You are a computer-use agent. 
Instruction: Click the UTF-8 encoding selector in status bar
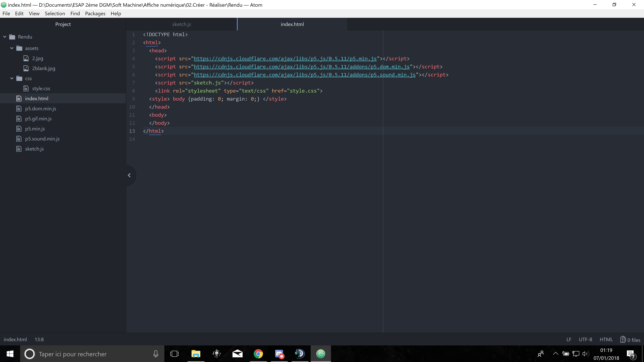(x=585, y=340)
